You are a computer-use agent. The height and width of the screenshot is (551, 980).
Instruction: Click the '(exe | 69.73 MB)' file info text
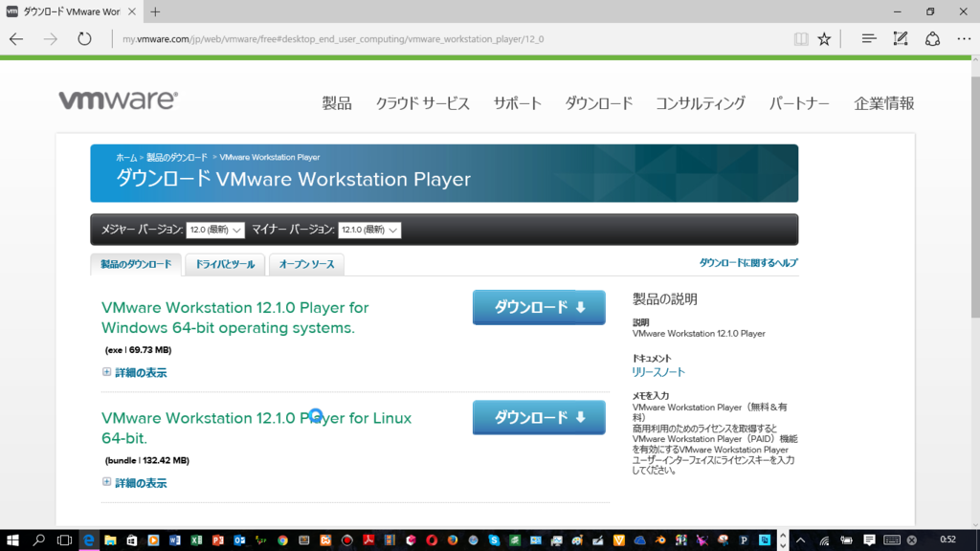[x=138, y=350]
